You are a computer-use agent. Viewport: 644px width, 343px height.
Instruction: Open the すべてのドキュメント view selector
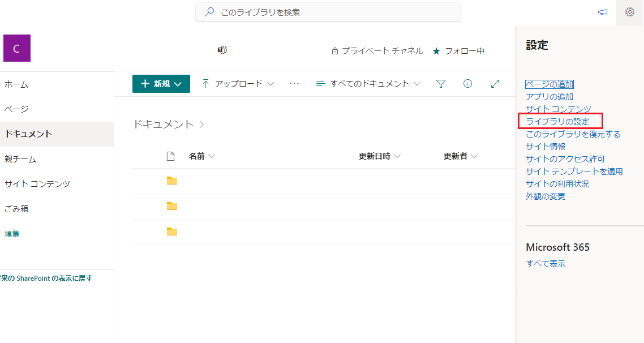coord(368,84)
